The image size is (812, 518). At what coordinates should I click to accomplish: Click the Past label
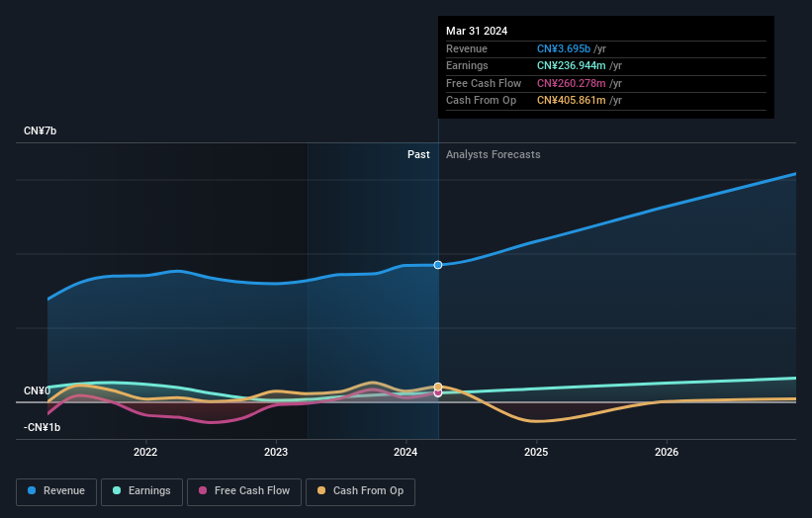point(418,154)
